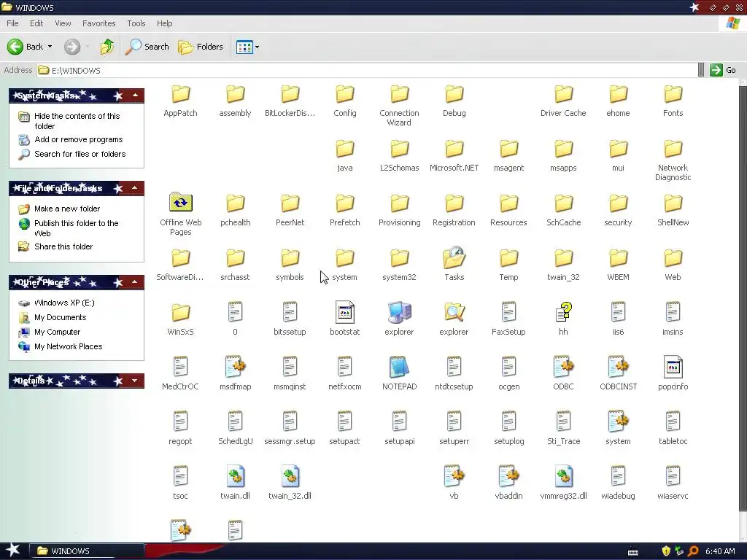This screenshot has width=747, height=560.
Task: Open the Back button history dropdown
Action: pyautogui.click(x=50, y=47)
